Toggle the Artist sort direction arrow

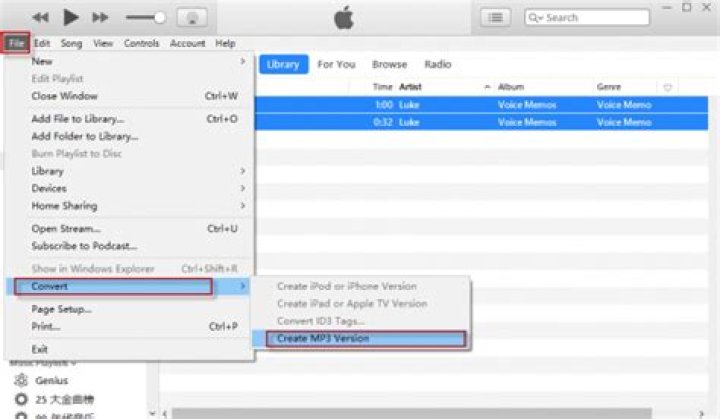[x=487, y=87]
